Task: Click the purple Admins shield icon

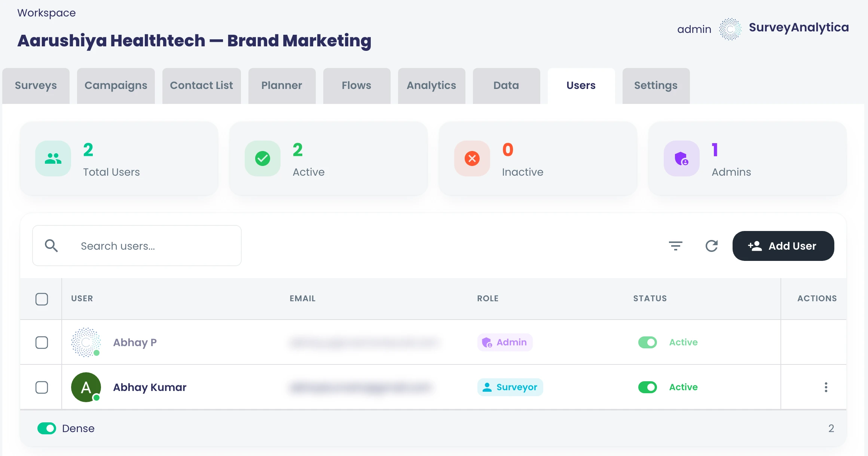Action: point(682,158)
